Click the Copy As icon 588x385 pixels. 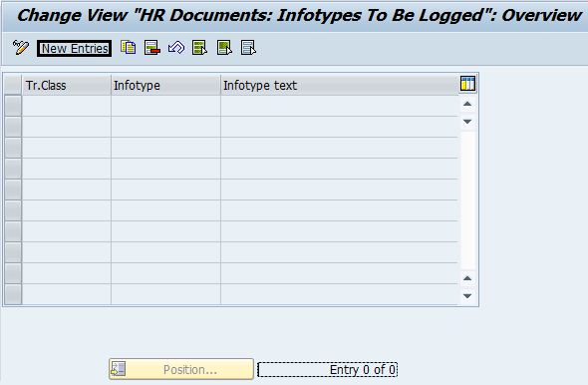tap(129, 48)
